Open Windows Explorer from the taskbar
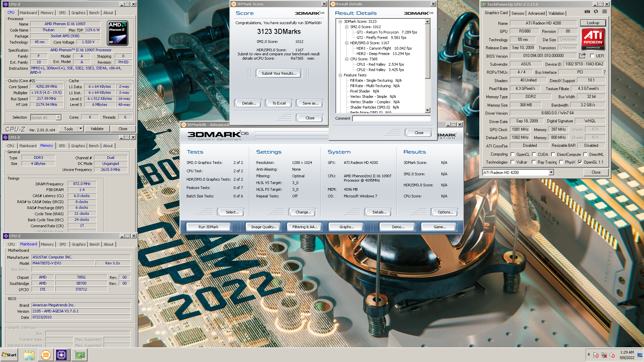This screenshot has height=362, width=644. pyautogui.click(x=29, y=355)
